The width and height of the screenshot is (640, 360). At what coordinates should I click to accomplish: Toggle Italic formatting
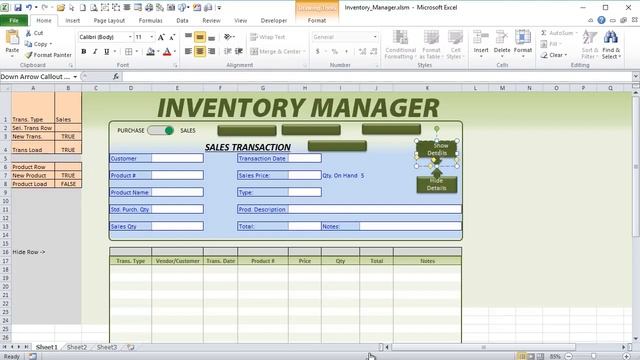coord(95,51)
